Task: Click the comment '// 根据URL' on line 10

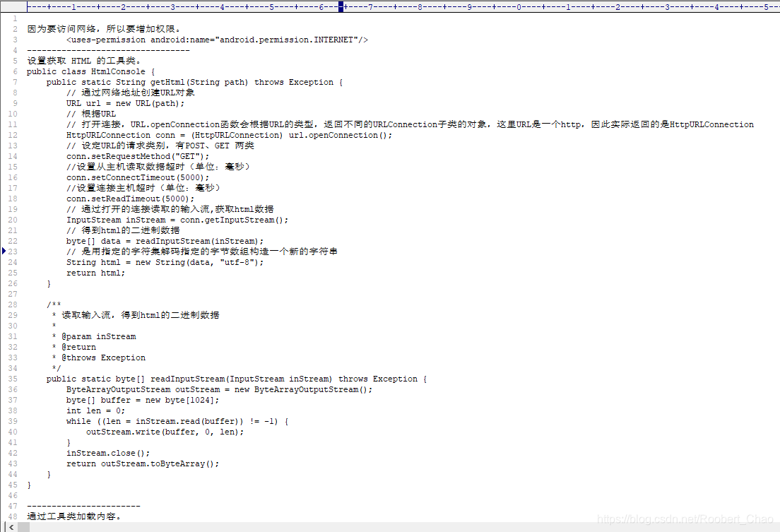Action: pyautogui.click(x=91, y=114)
